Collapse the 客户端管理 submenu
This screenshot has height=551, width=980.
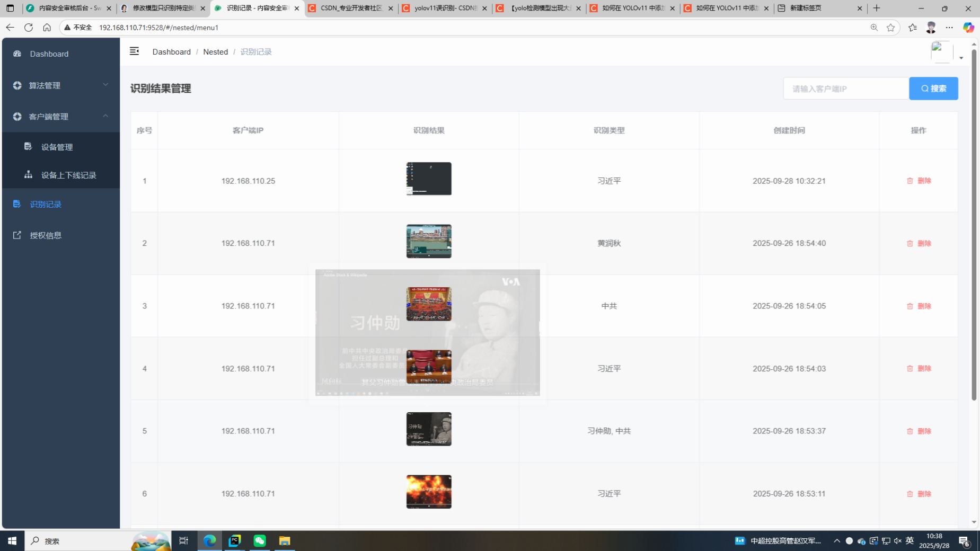60,117
